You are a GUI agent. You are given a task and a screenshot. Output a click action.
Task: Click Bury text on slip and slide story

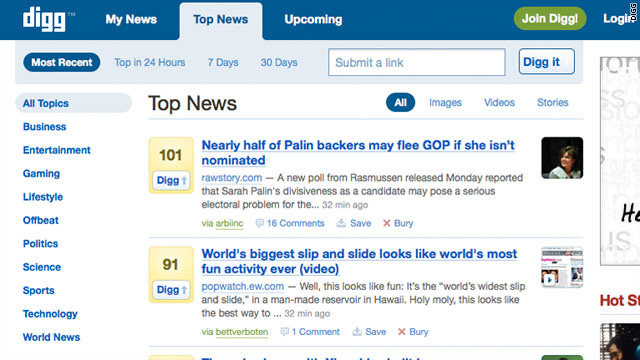(x=419, y=332)
